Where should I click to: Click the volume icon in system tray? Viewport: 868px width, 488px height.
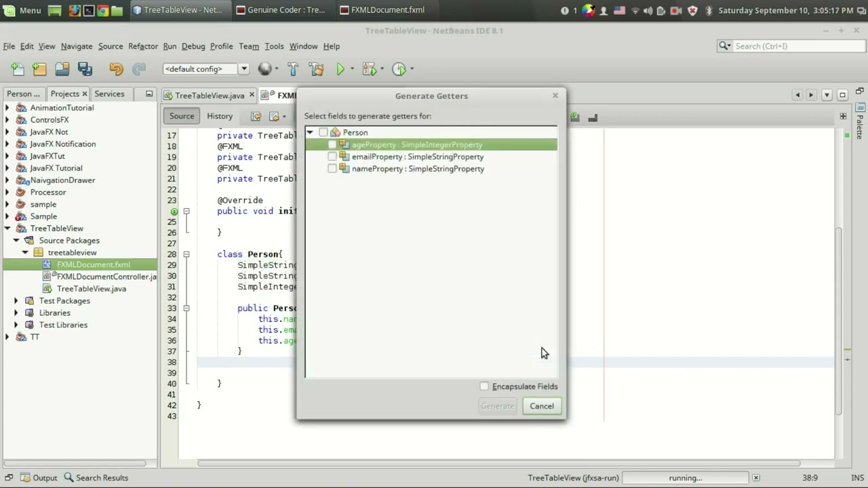[648, 10]
